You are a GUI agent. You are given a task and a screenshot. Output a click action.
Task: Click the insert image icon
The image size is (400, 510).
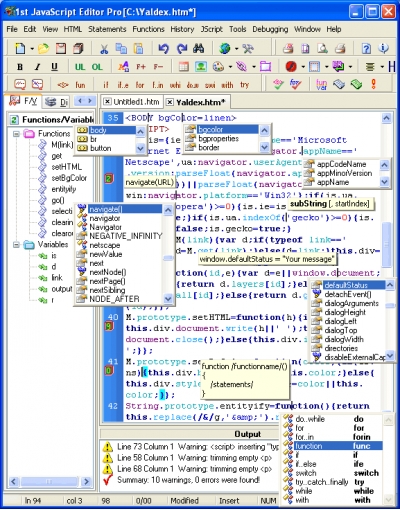tap(201, 67)
